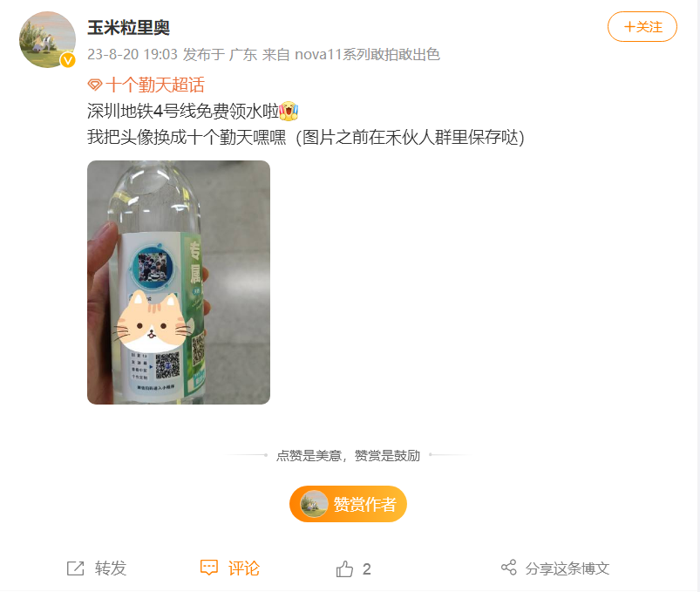
Task: Click the orange verified V badge
Action: (x=68, y=60)
